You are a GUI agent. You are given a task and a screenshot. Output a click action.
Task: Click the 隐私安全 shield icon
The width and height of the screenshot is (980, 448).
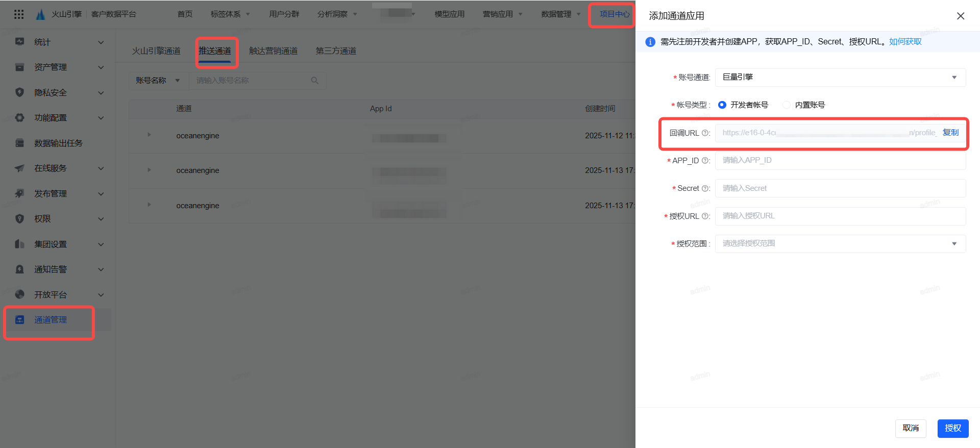(19, 92)
